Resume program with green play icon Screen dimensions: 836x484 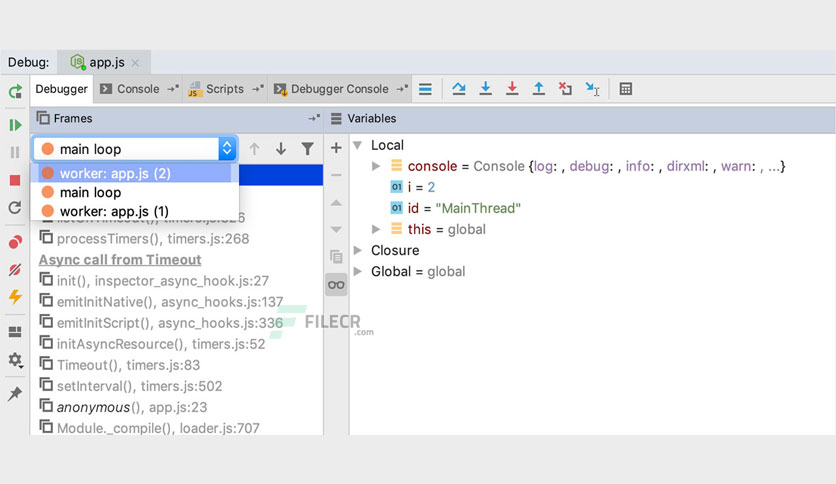click(x=15, y=125)
